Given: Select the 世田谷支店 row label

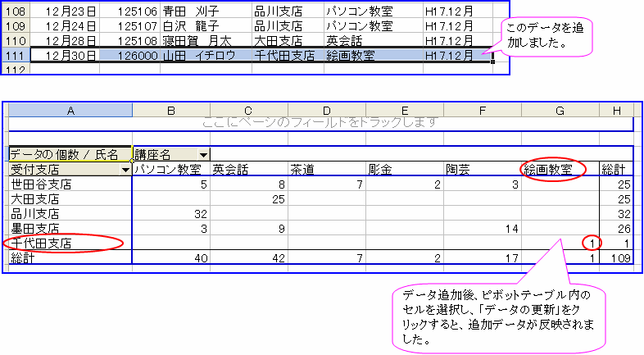Looking at the screenshot, I should [70, 184].
